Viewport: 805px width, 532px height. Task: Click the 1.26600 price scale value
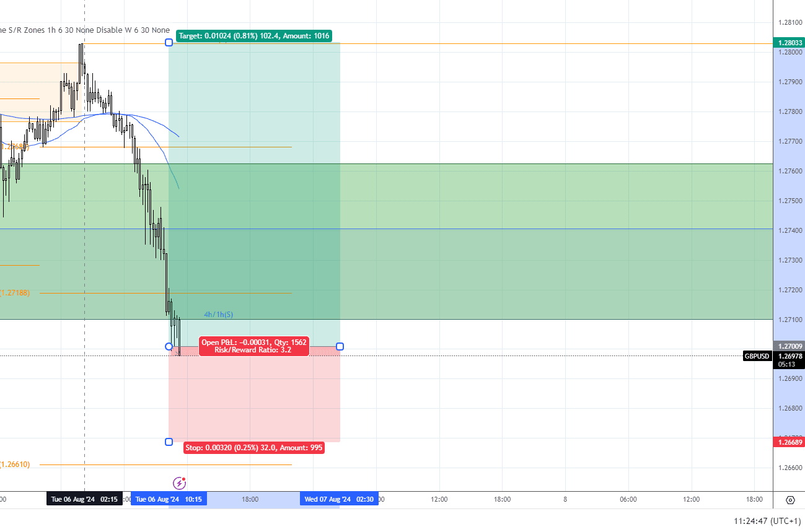(x=790, y=468)
